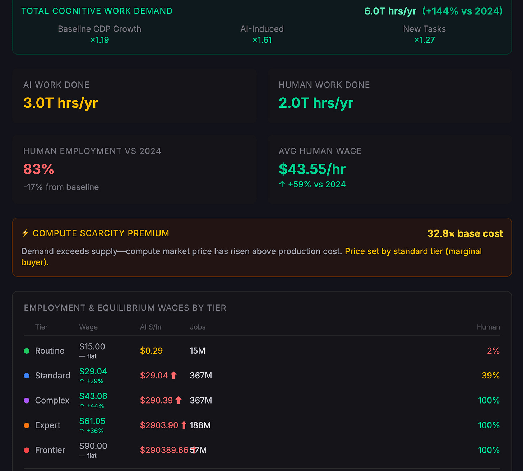This screenshot has height=471, width=523.
Task: Click the red up arrow beside $290.39 AI cost
Action: coord(178,400)
